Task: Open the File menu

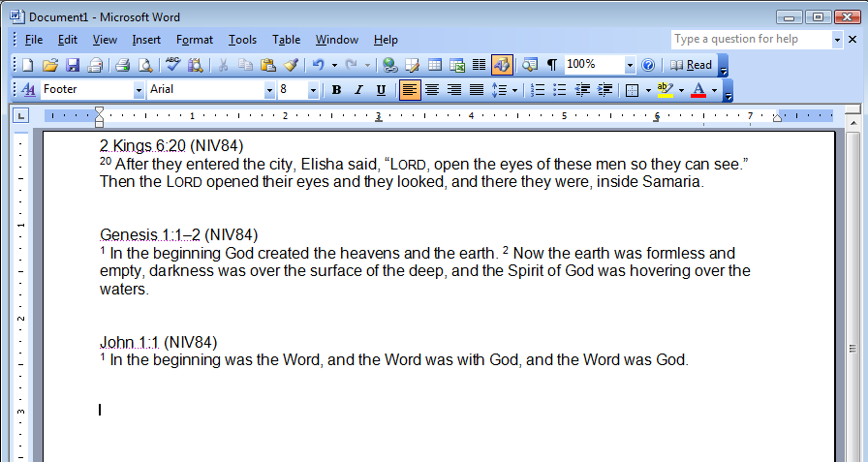Action: [x=34, y=40]
